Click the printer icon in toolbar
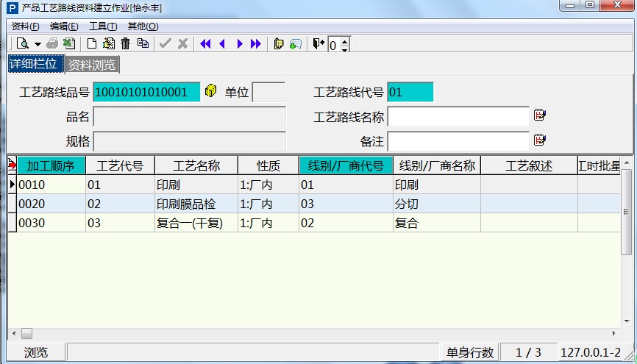 [52, 43]
